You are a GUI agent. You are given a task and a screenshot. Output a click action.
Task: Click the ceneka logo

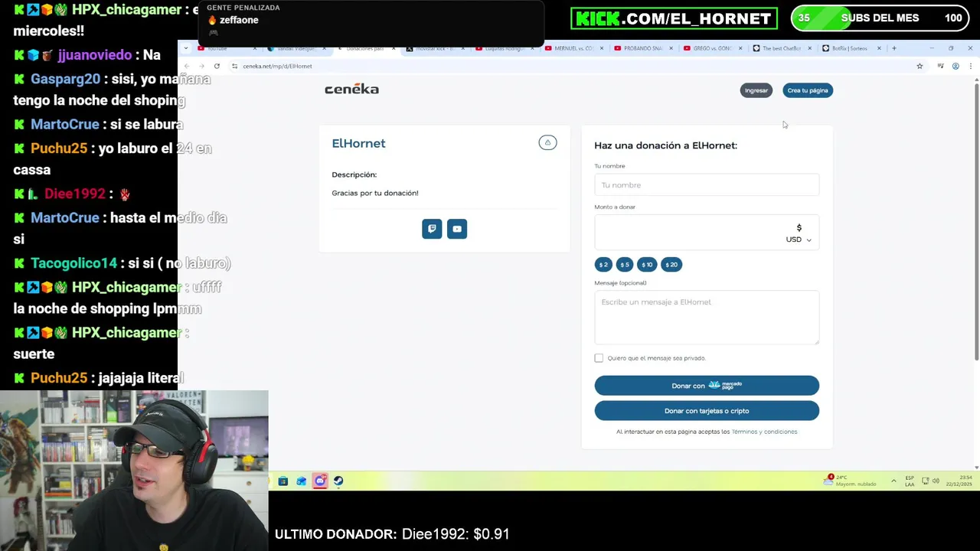(x=351, y=90)
